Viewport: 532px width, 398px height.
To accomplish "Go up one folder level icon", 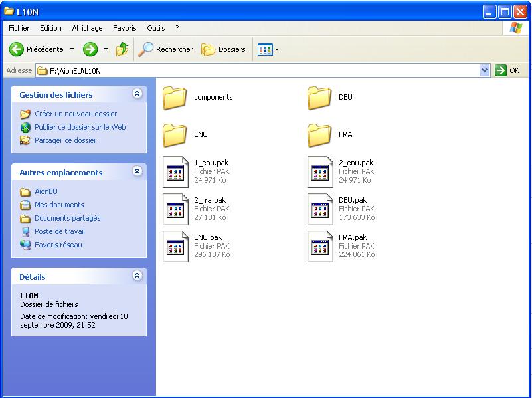I will (x=122, y=50).
